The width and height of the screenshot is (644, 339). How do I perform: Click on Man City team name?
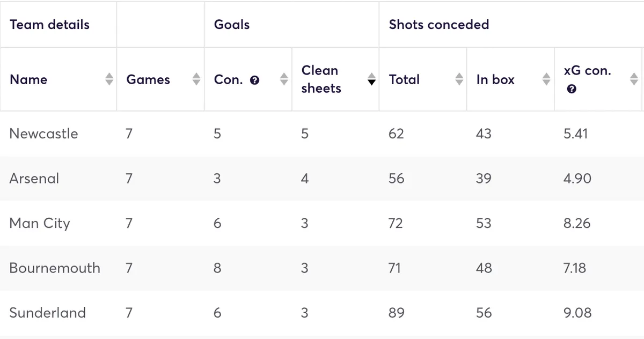click(40, 223)
